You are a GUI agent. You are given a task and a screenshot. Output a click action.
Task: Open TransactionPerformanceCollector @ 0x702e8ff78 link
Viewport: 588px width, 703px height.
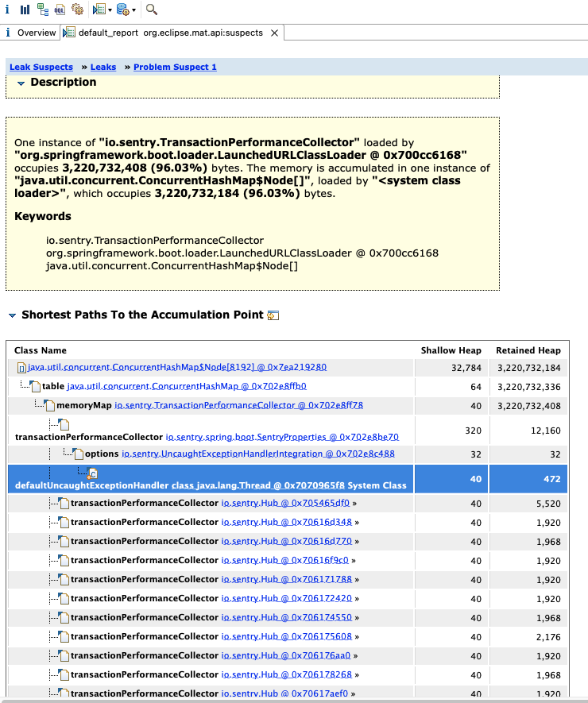(238, 405)
